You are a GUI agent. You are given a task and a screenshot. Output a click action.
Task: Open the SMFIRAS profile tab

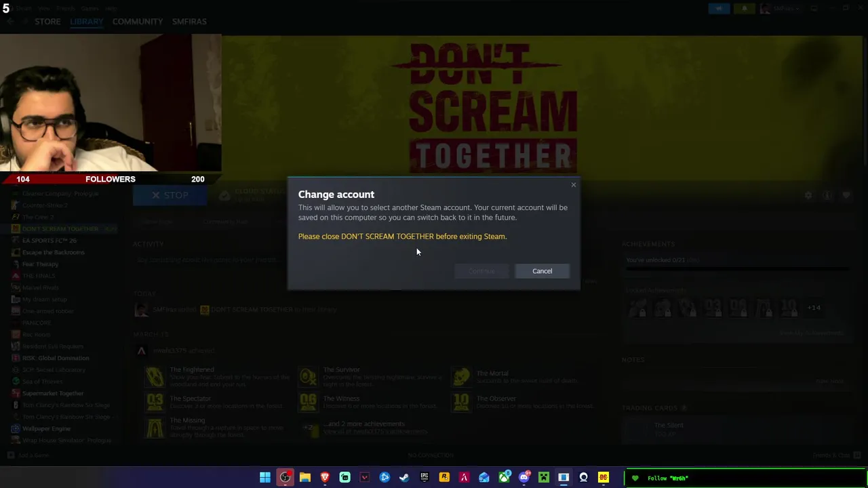(189, 21)
